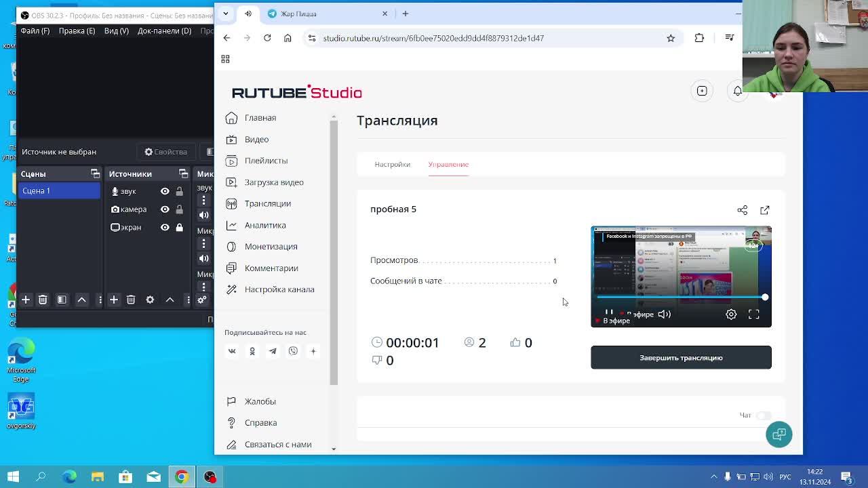The image size is (868, 488).
Task: Go to Плейлисты in sidebar
Action: (x=266, y=161)
